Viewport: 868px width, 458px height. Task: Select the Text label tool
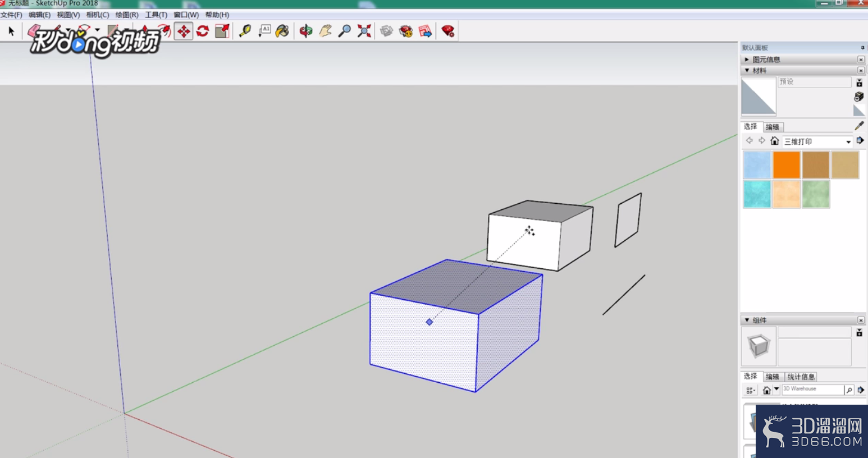coord(264,31)
